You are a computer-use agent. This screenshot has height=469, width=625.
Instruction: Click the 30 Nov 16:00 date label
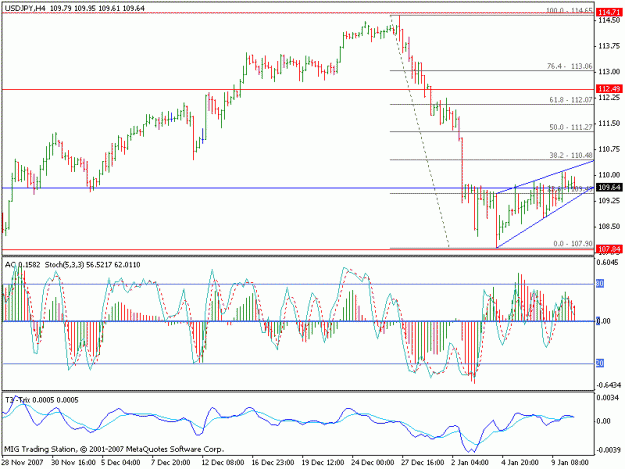73,463
